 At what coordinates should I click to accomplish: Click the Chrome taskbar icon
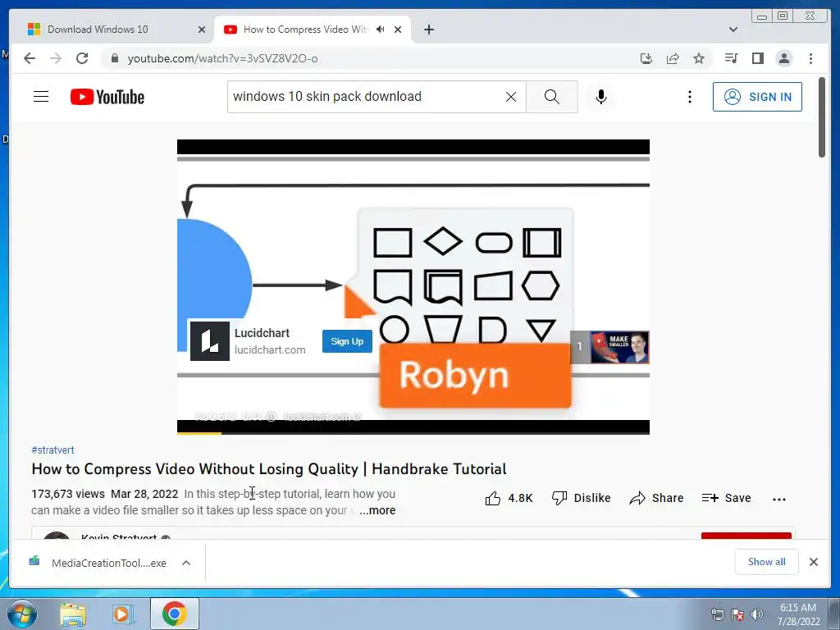tap(175, 614)
